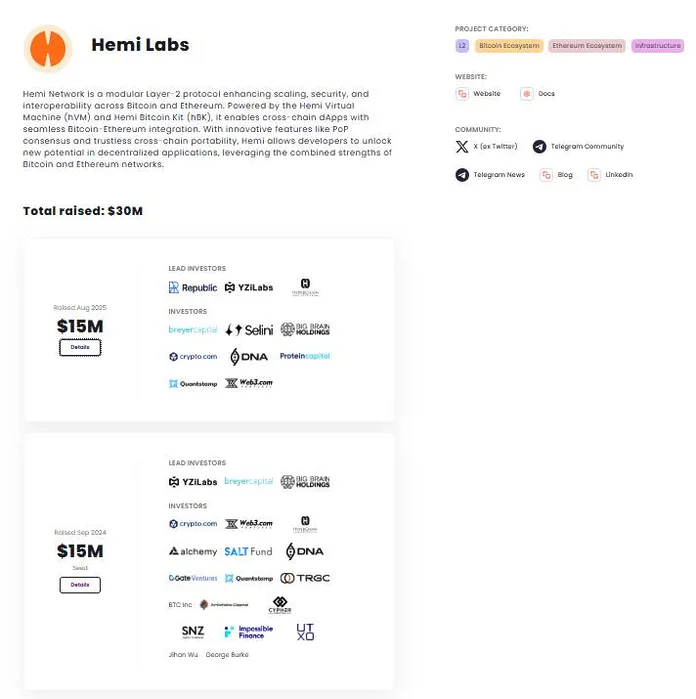Open Details for the Aug 2025 round
Viewport: 696px width, 699px height.
80,347
